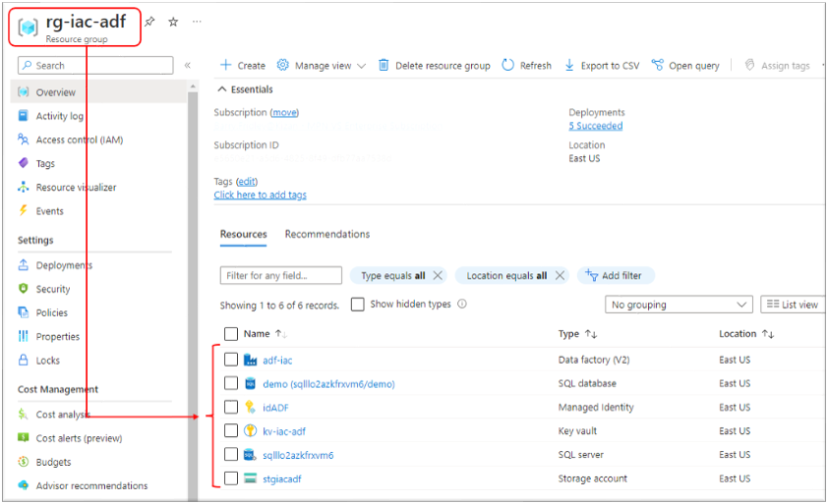828x504 pixels.
Task: Collapse the Essentials section
Action: [221, 89]
